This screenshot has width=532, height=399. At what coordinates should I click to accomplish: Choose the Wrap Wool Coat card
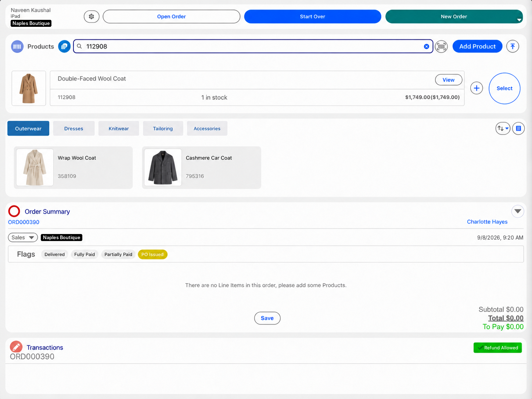(x=73, y=168)
